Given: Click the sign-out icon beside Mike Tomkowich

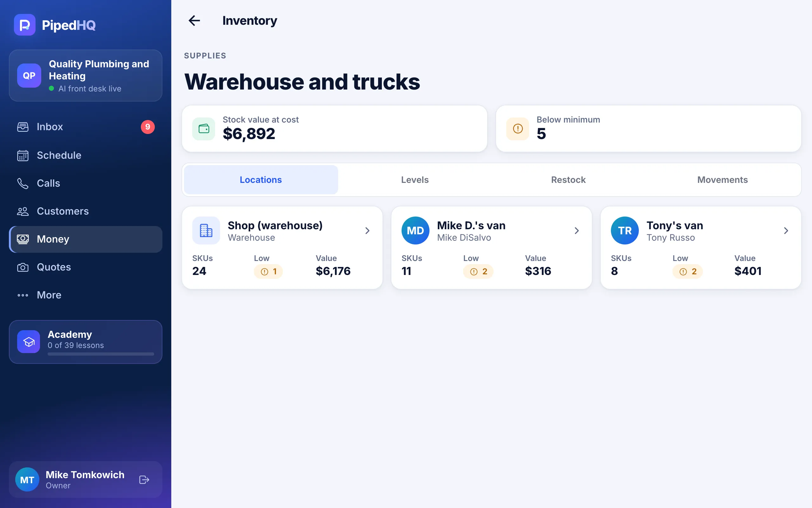Looking at the screenshot, I should (144, 480).
